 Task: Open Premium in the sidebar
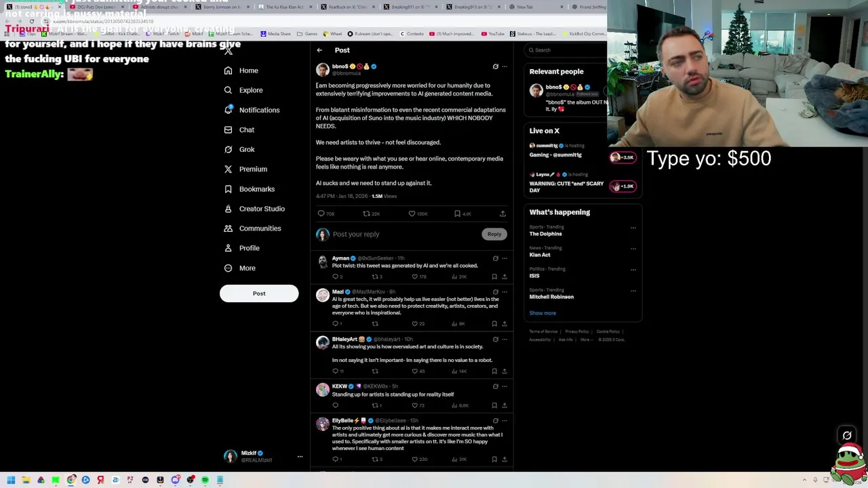(x=245, y=169)
